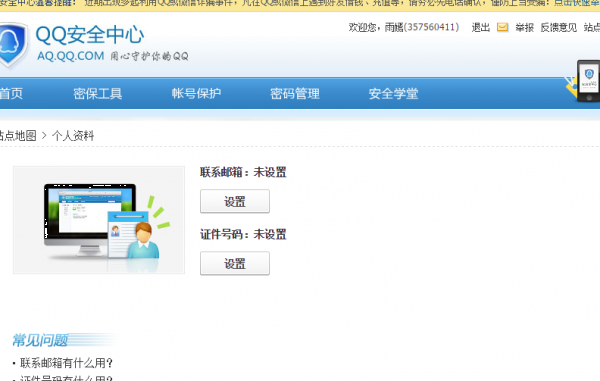
Task: Select the 帐号保护 nav item
Action: (196, 93)
